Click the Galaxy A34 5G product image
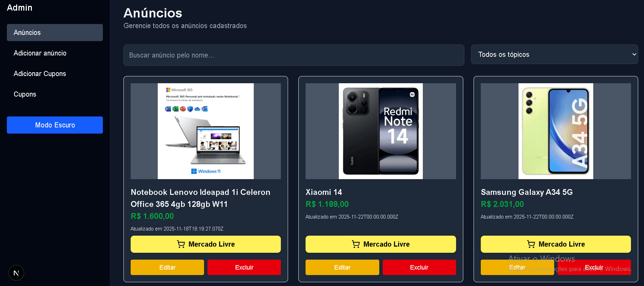The width and height of the screenshot is (644, 286). 556,131
